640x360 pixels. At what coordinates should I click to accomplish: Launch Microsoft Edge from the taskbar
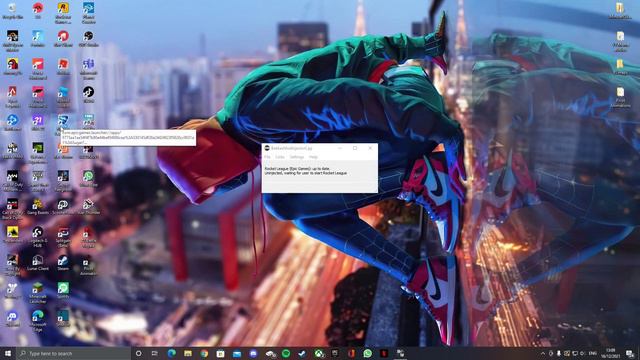coord(171,353)
